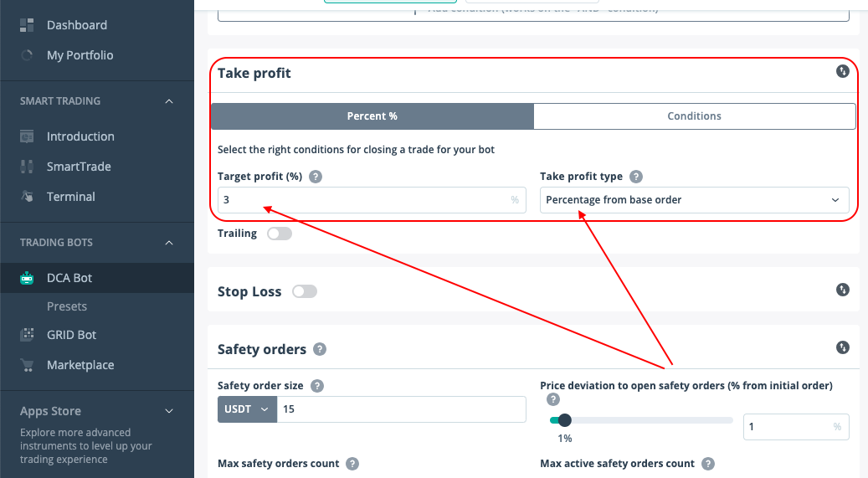Viewport: 868px width, 478px height.
Task: Collapse the Smart Trading section
Action: (169, 101)
